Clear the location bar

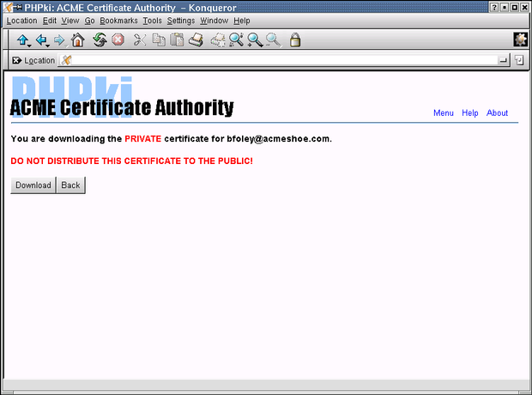click(16, 60)
